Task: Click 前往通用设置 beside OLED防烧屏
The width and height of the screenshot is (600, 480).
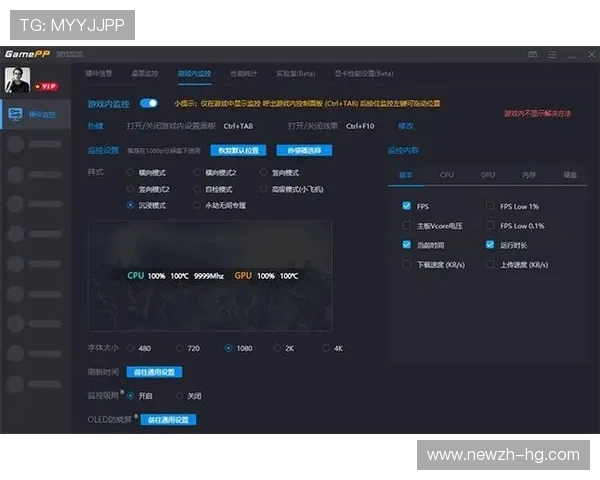Action: (168, 420)
